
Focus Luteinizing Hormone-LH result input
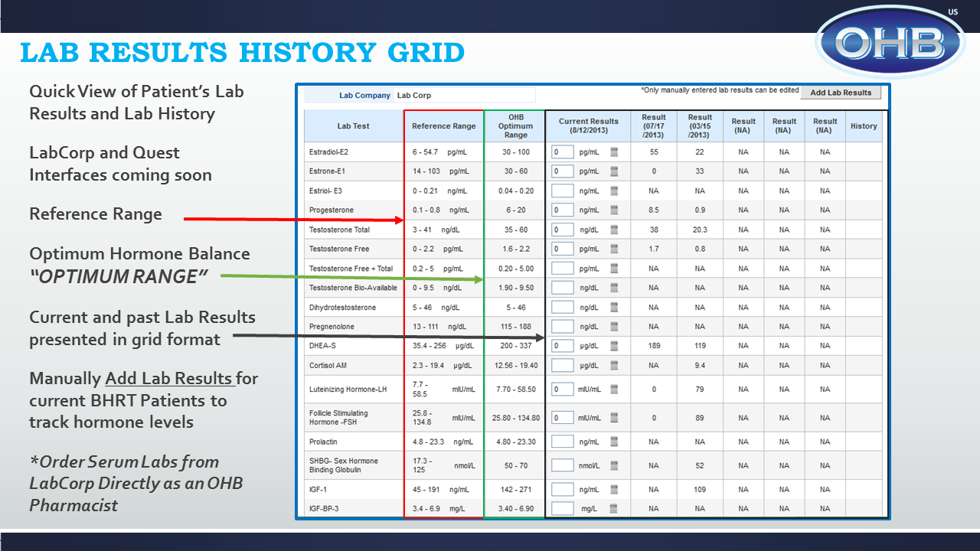(x=563, y=390)
